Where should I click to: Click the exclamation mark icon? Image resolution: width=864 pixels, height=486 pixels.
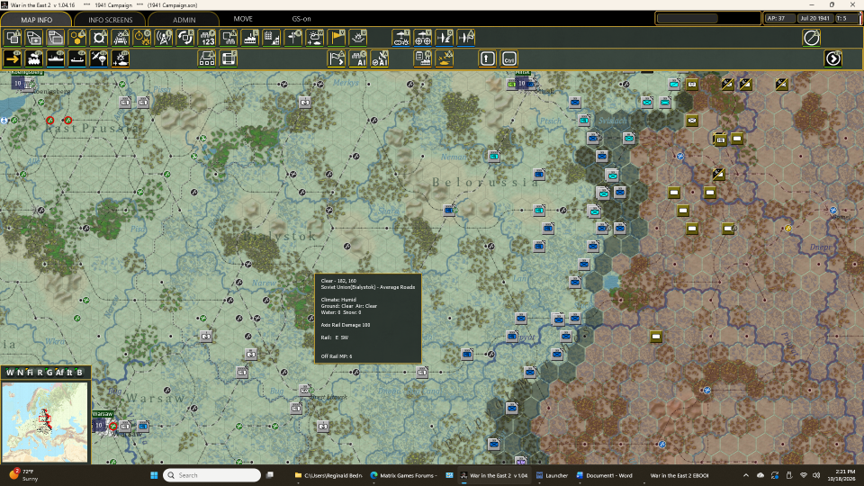coord(487,58)
